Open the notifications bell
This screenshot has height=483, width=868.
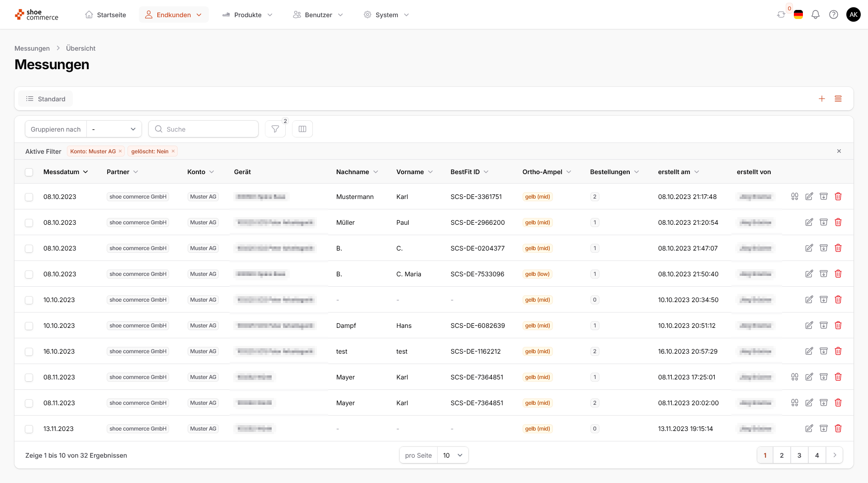[x=815, y=14]
